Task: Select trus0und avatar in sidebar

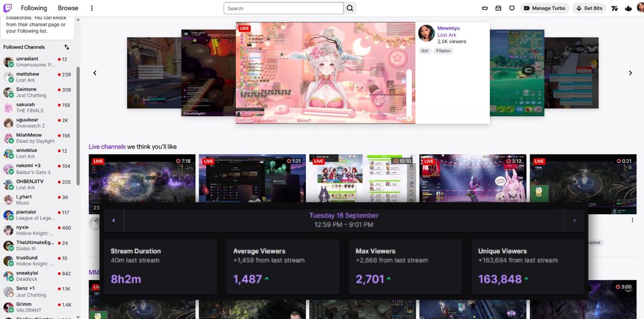Action: [8, 261]
